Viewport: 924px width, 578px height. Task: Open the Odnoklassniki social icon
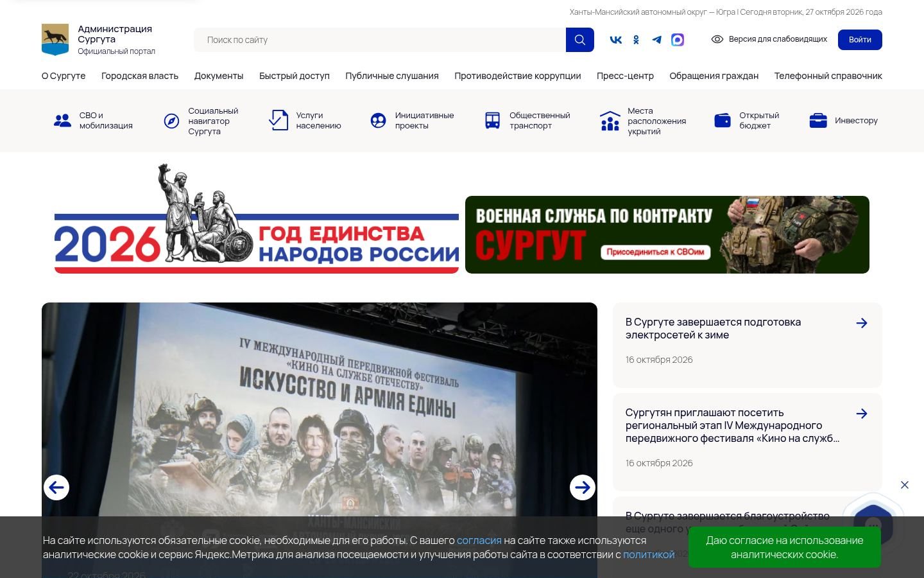click(636, 40)
